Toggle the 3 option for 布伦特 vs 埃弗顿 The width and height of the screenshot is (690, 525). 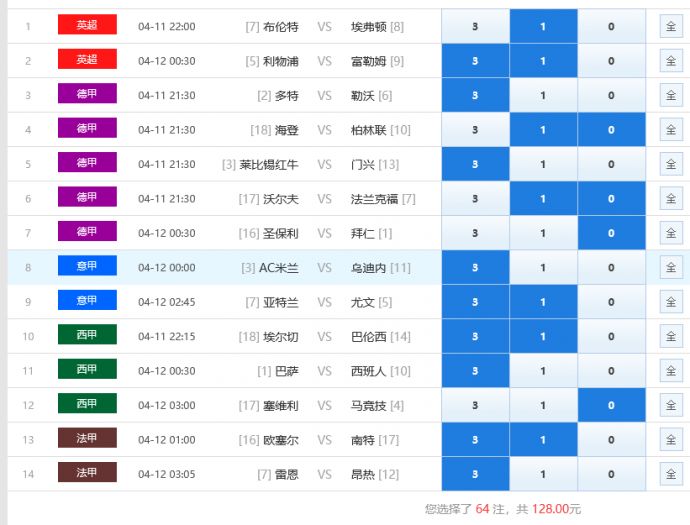(475, 27)
